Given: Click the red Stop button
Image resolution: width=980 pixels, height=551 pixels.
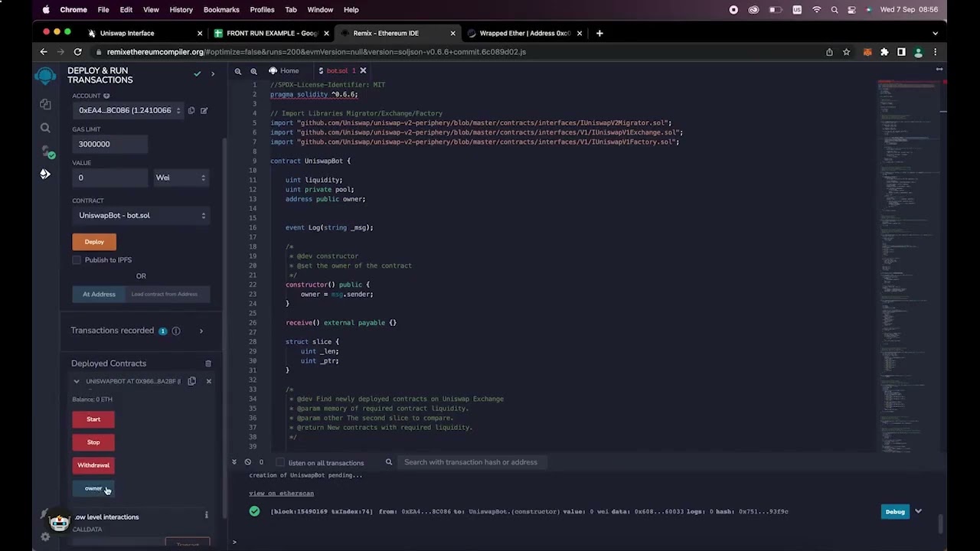Looking at the screenshot, I should pos(93,442).
